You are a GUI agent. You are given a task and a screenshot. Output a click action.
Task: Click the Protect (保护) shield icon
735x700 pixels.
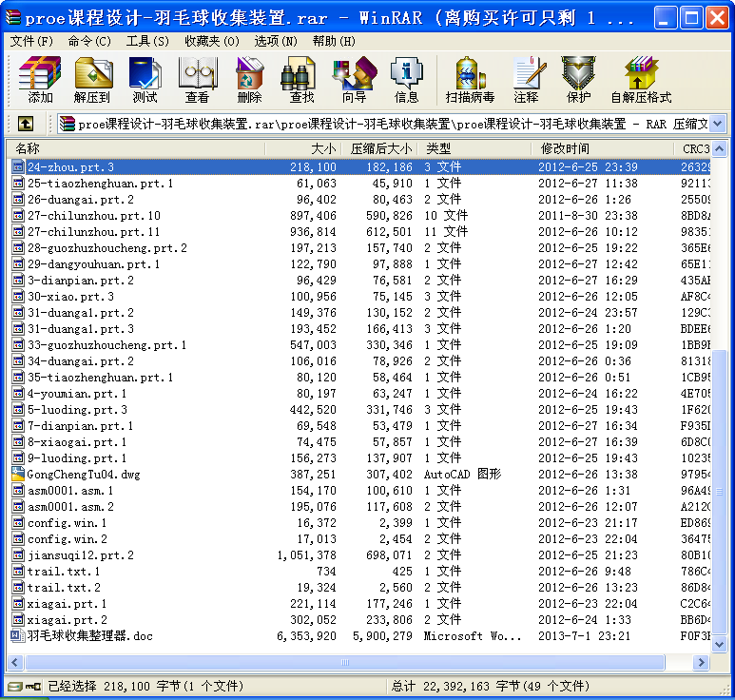click(x=579, y=80)
